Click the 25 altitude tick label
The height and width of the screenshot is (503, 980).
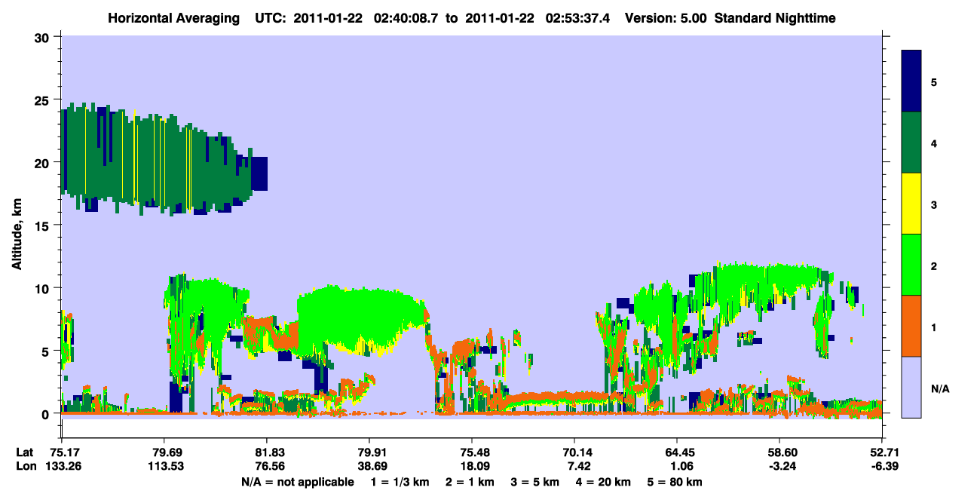click(44, 100)
